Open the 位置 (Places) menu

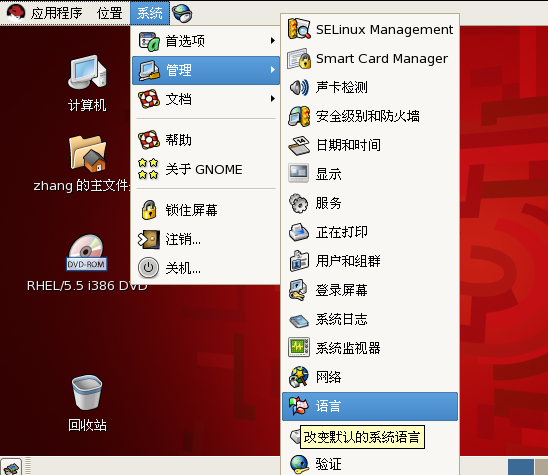(x=109, y=13)
